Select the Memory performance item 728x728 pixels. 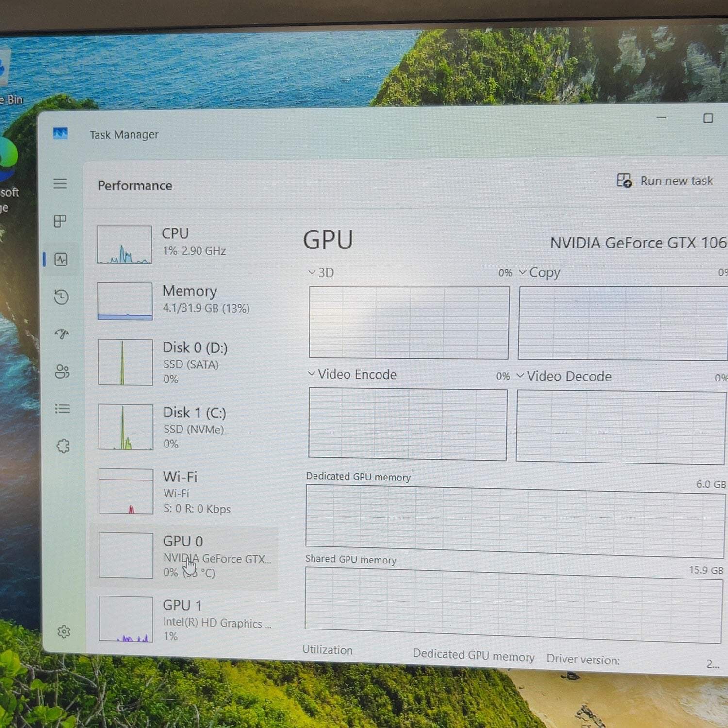click(184, 301)
